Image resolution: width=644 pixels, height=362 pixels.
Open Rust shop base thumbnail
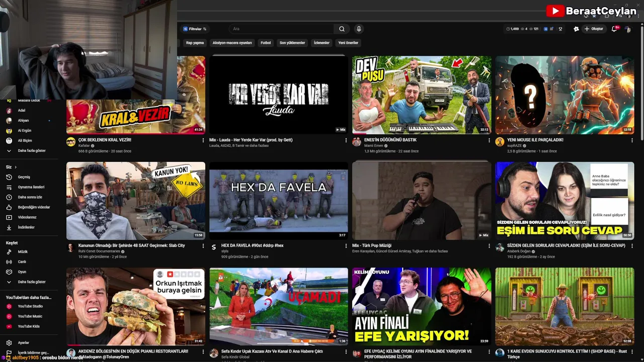coord(565,306)
